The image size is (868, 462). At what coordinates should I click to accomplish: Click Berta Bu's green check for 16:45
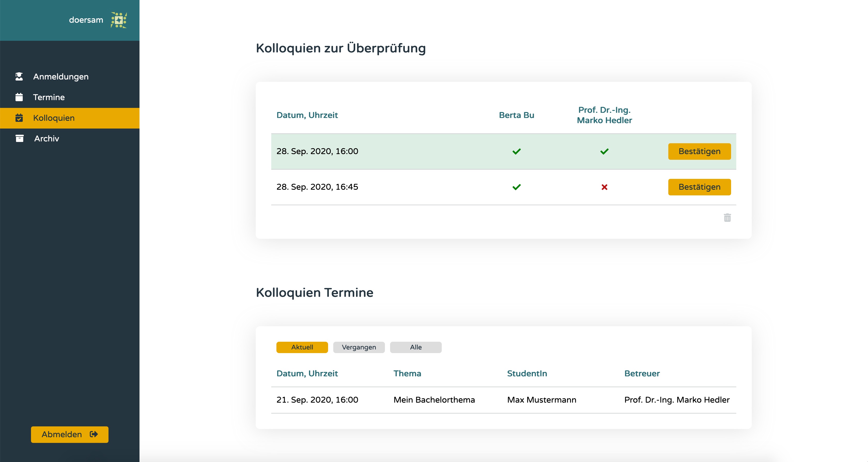(516, 187)
